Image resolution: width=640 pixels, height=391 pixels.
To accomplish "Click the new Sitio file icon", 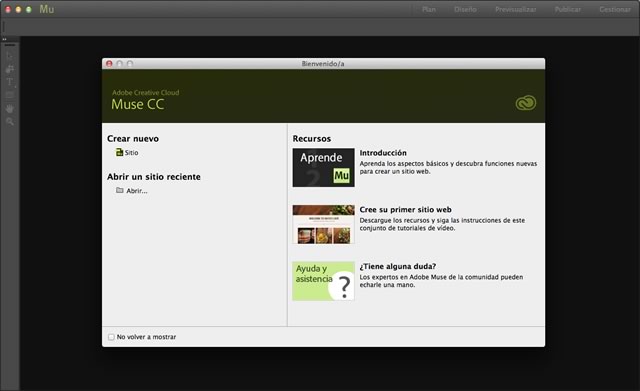I will [119, 152].
